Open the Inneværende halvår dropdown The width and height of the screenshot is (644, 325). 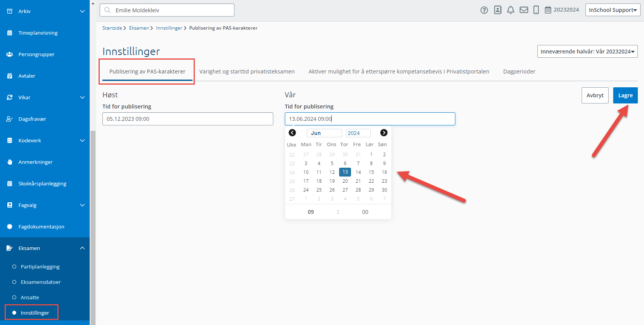(587, 52)
